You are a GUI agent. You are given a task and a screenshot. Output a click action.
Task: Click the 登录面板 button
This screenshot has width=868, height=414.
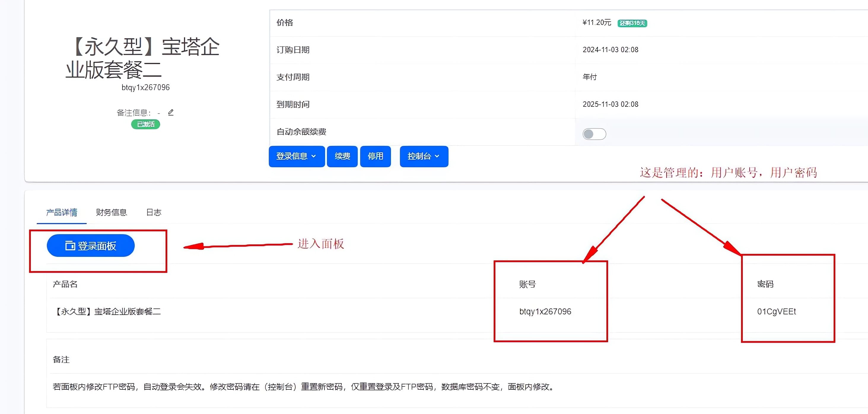pos(91,246)
